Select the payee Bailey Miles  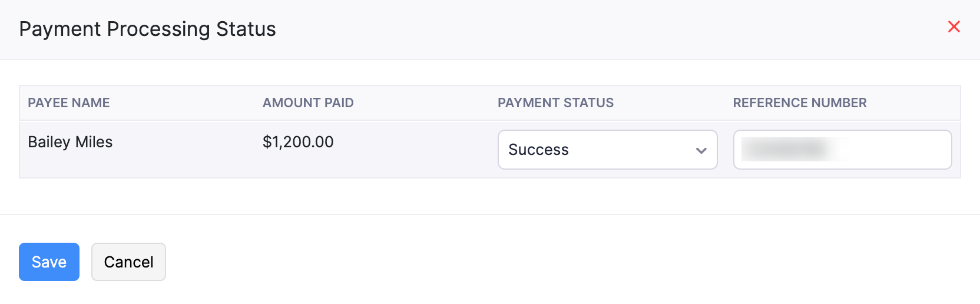tap(70, 142)
